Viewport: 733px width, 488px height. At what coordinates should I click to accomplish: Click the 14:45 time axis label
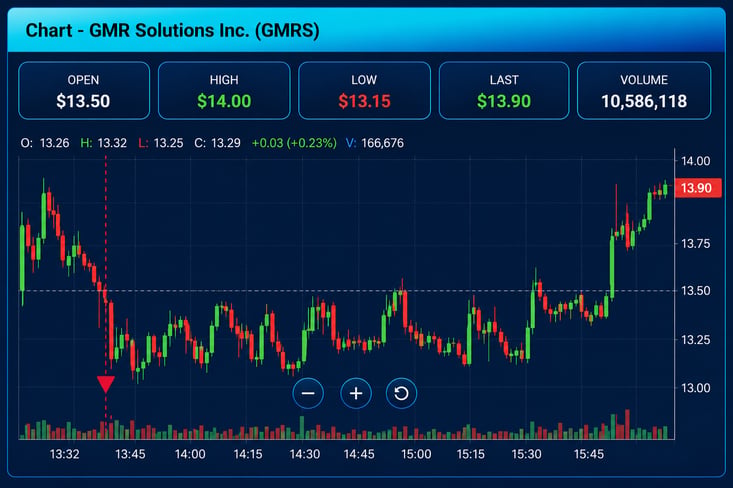359,454
